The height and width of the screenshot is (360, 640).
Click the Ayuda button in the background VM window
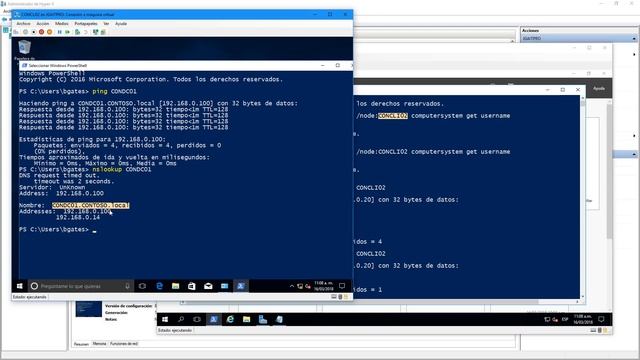(599, 88)
